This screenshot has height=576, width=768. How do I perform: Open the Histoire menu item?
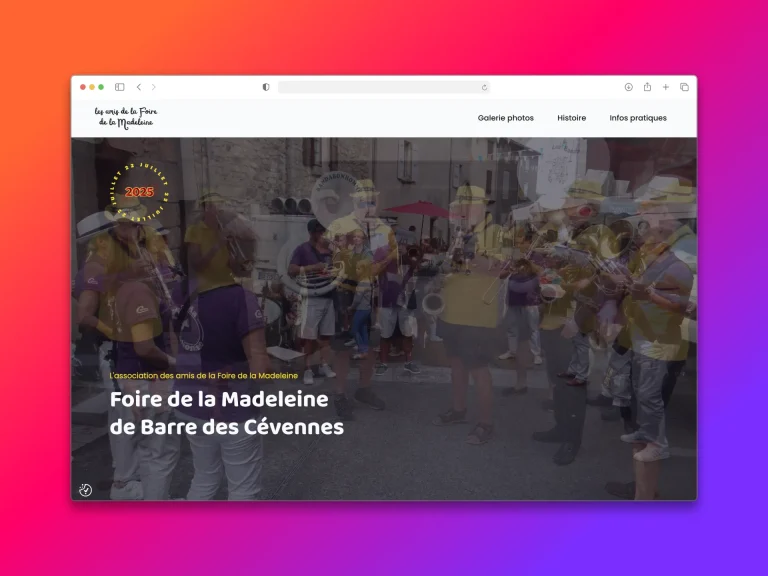click(x=572, y=118)
